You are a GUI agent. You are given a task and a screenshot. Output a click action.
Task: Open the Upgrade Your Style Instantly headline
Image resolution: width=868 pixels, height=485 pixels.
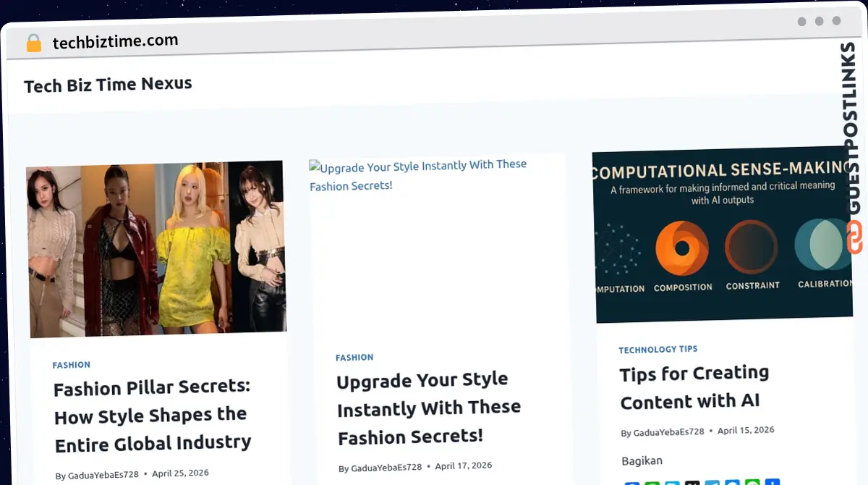(428, 408)
